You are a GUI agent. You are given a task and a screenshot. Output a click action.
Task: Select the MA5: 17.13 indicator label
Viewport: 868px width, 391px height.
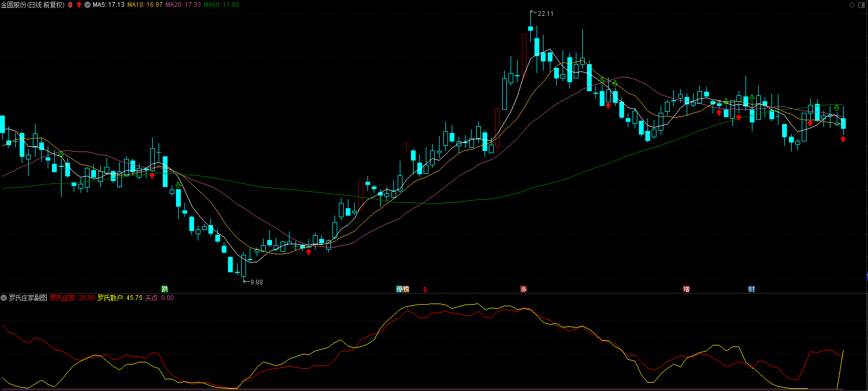click(109, 5)
